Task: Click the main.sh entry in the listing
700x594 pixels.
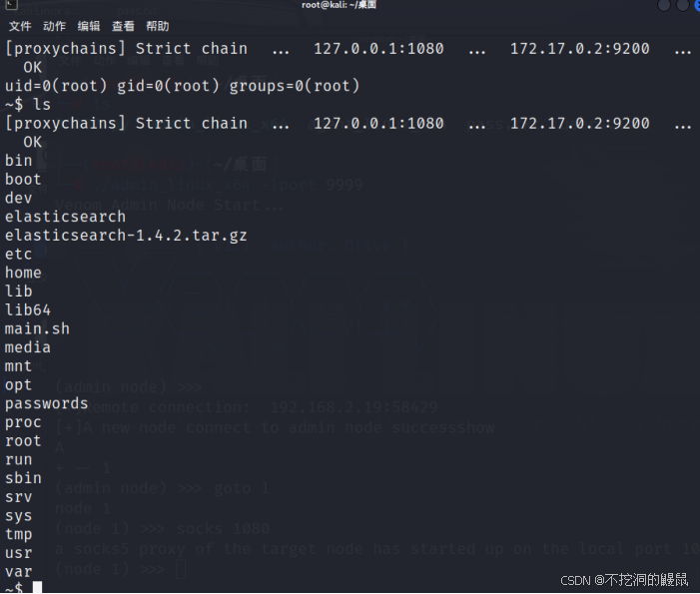Action: point(37,328)
